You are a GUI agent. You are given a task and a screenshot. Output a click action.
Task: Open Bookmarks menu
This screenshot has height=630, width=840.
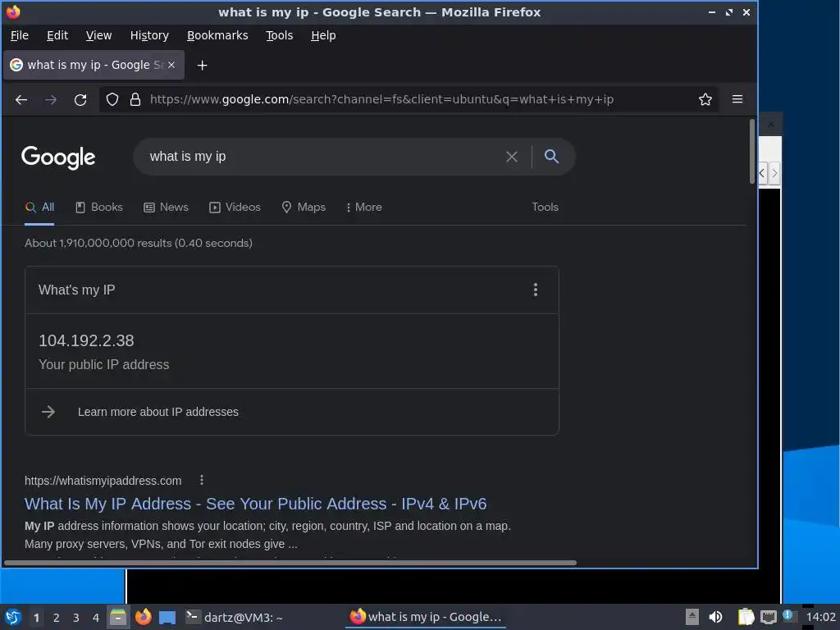[217, 35]
